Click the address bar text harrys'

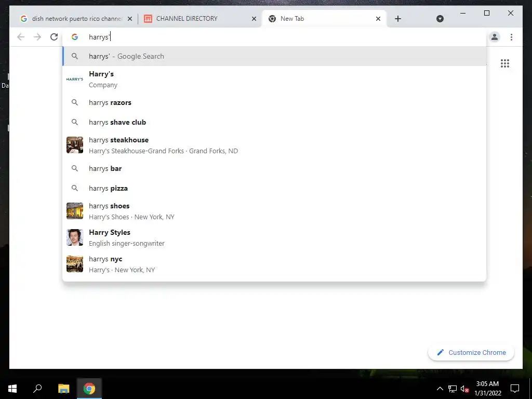(99, 37)
